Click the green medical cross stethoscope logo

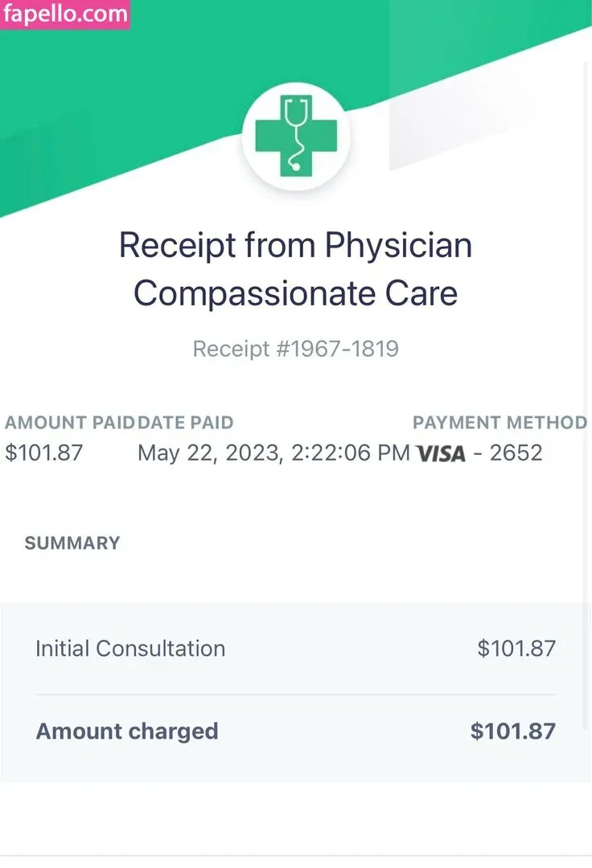(x=295, y=135)
